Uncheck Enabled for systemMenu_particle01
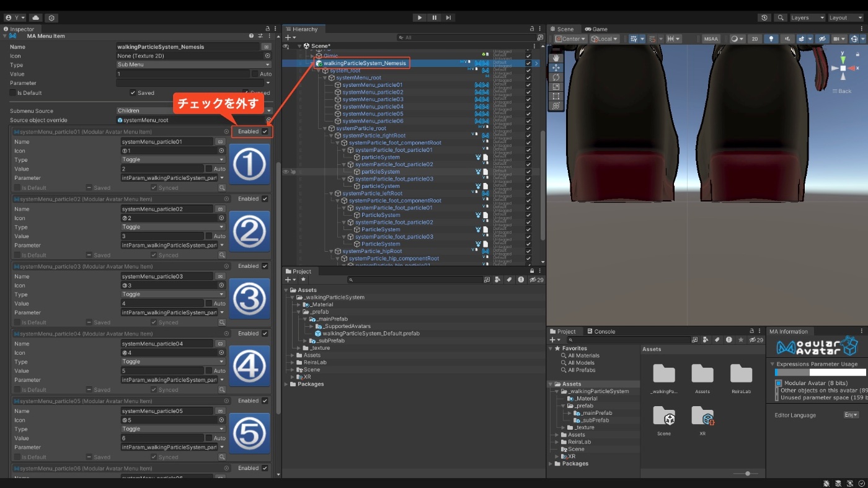 (x=265, y=131)
